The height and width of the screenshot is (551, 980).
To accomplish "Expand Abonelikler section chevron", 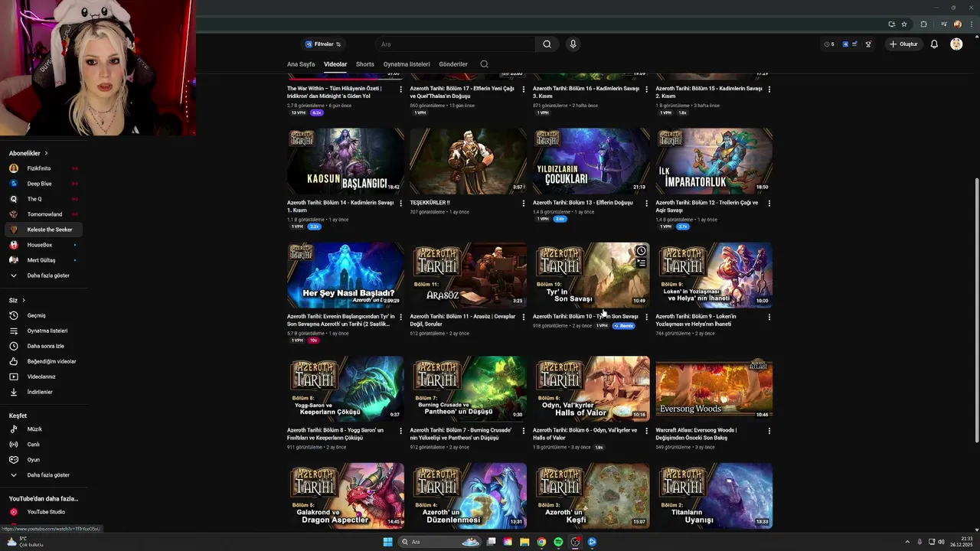I will (46, 153).
